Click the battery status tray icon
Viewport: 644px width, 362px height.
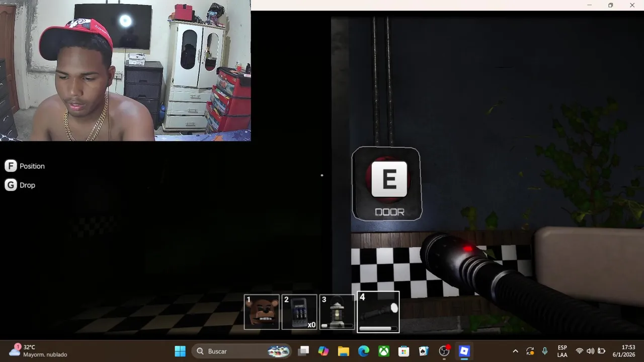click(601, 351)
